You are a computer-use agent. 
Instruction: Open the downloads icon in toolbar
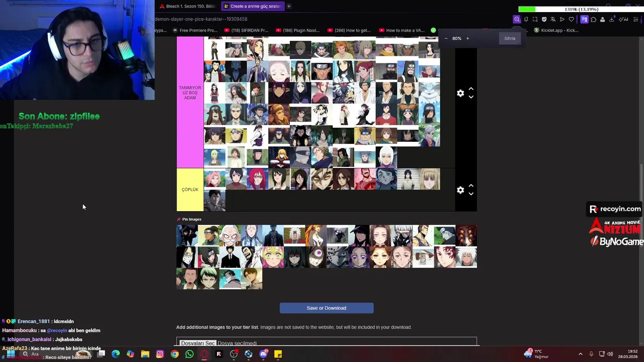tap(611, 19)
